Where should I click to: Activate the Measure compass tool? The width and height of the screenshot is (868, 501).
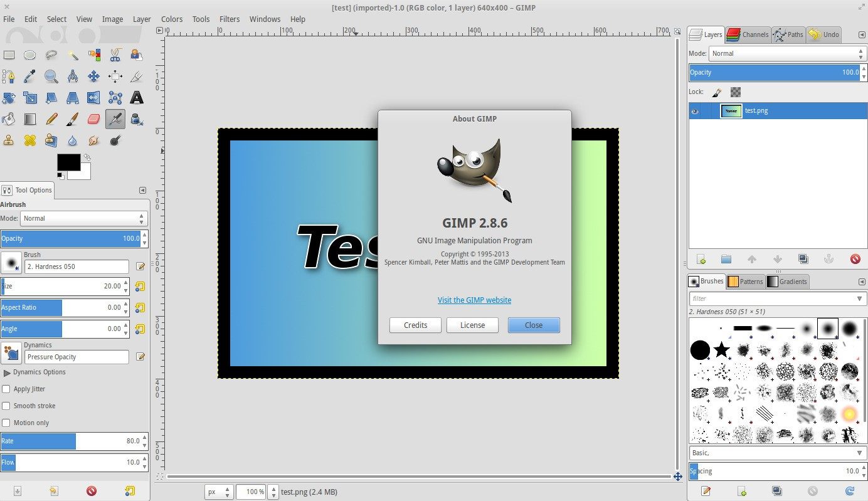[73, 76]
